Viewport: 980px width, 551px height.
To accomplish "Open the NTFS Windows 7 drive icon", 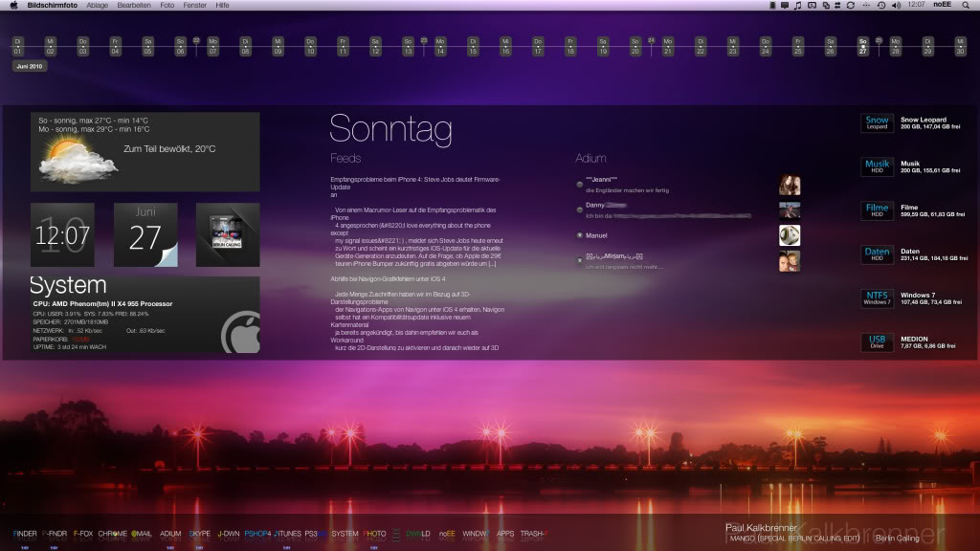I will click(877, 298).
